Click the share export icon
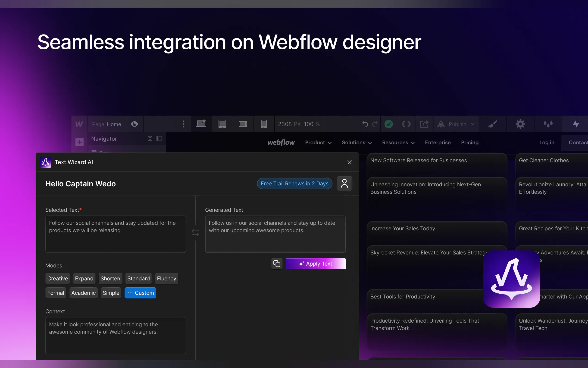588x368 pixels. click(x=424, y=124)
